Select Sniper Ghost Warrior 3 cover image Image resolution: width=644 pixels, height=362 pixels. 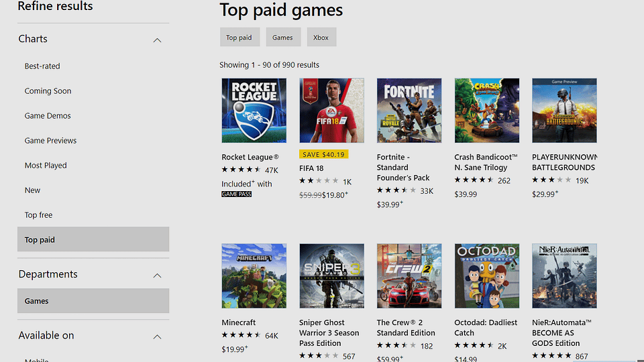pyautogui.click(x=331, y=276)
